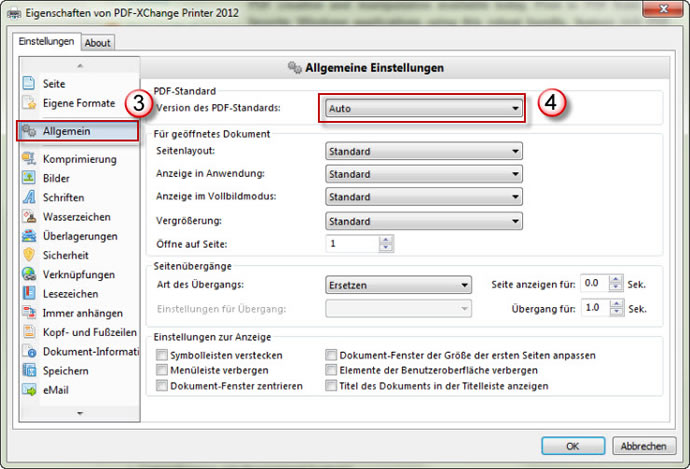The image size is (690, 469).
Task: Click the Bilder picture icon
Action: pyautogui.click(x=29, y=178)
